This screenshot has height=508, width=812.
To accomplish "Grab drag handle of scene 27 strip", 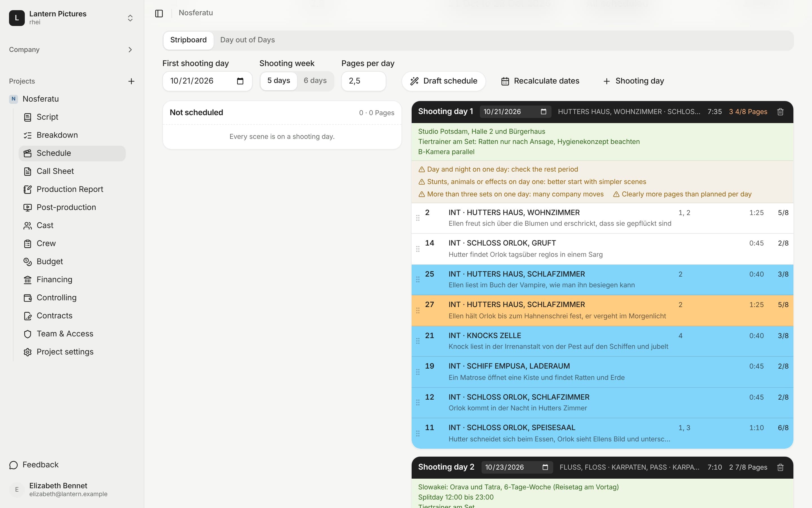I will pos(418,310).
